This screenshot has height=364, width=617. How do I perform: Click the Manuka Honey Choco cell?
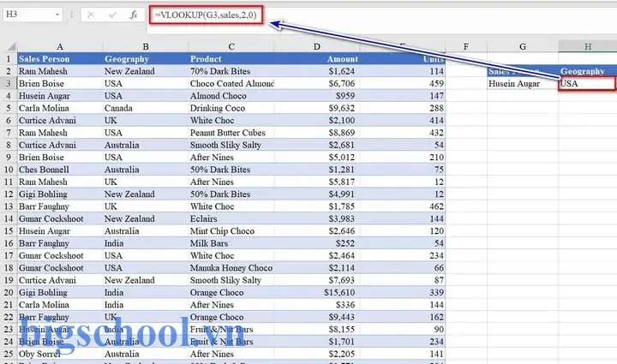pos(231,268)
